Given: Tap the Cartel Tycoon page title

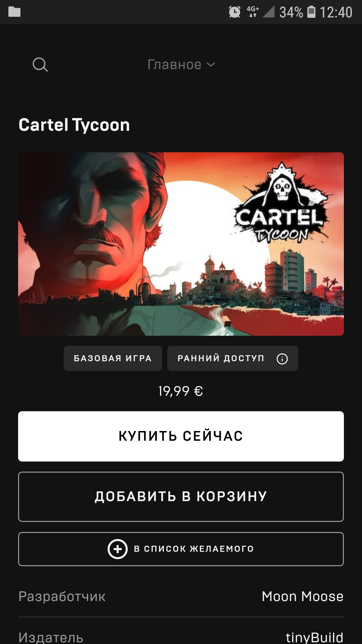Looking at the screenshot, I should (x=74, y=125).
